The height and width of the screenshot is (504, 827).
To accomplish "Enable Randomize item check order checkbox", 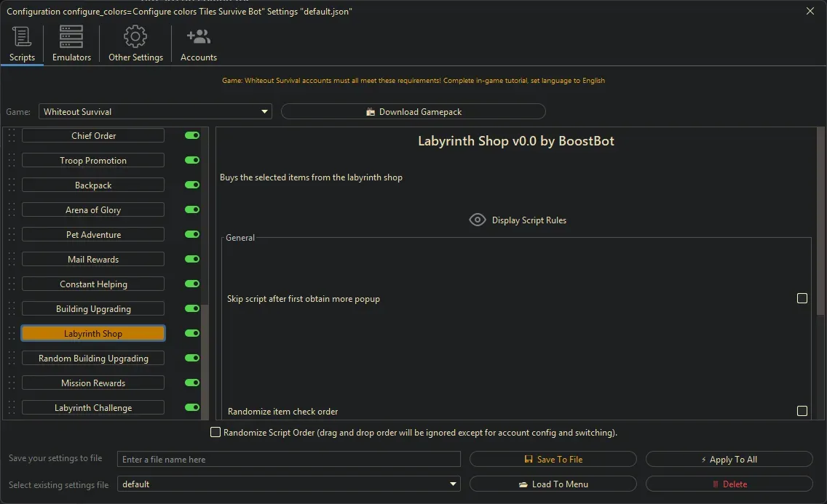I will coord(802,411).
